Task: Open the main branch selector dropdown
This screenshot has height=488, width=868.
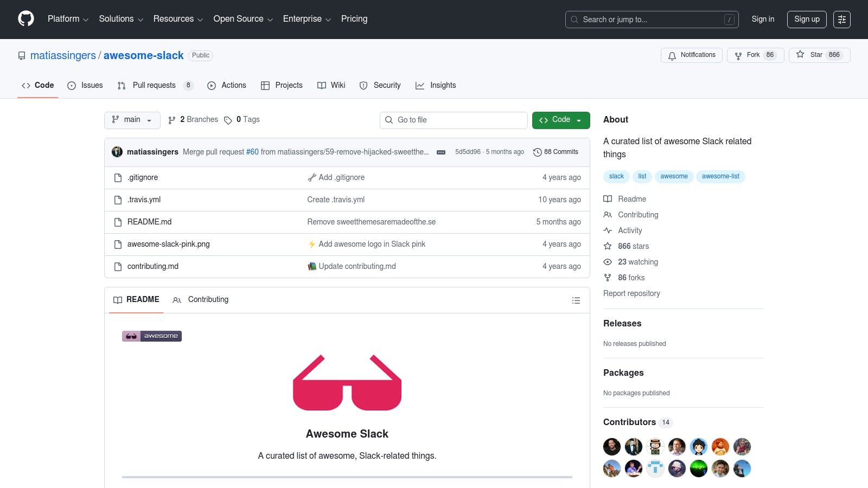Action: coord(132,120)
